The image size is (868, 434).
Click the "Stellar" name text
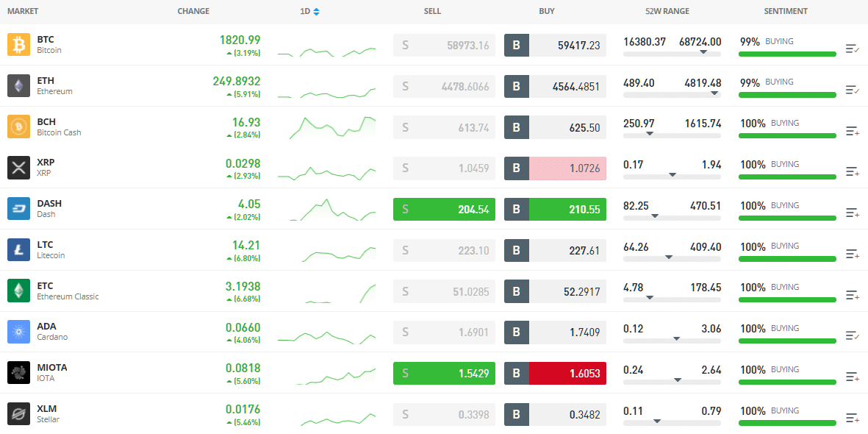[x=48, y=419]
